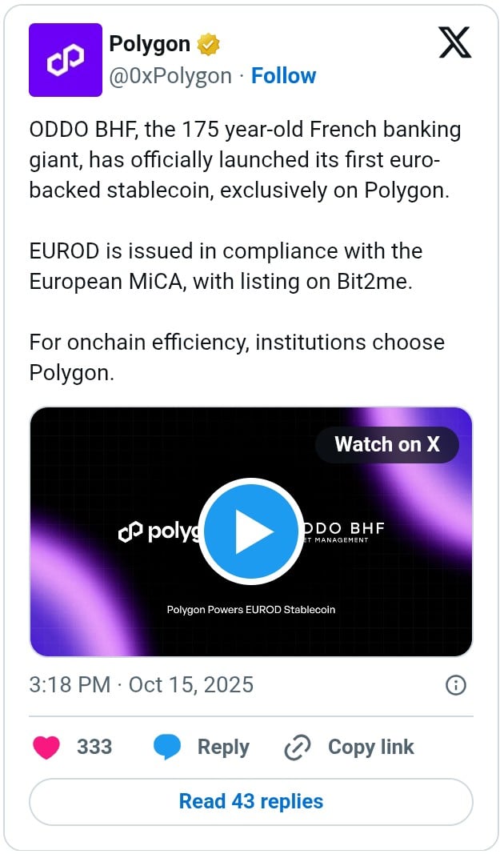
Task: Open the reply bubble icon
Action: pos(168,746)
